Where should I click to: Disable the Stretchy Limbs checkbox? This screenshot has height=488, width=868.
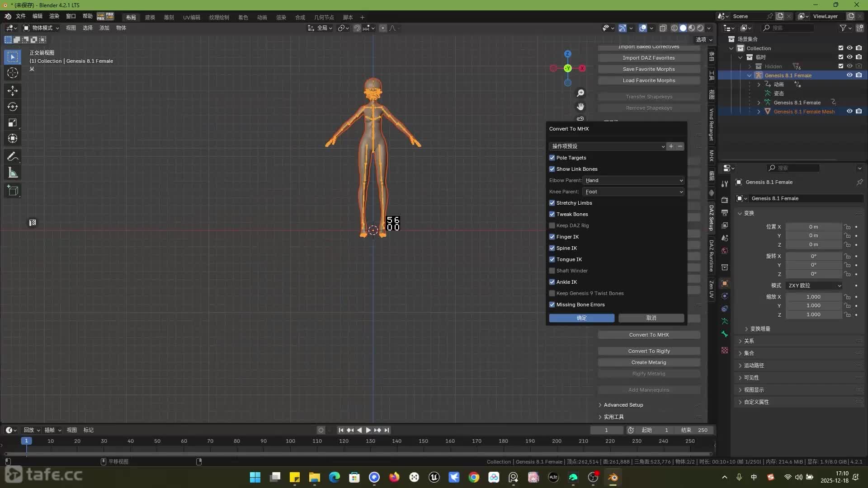coord(552,203)
